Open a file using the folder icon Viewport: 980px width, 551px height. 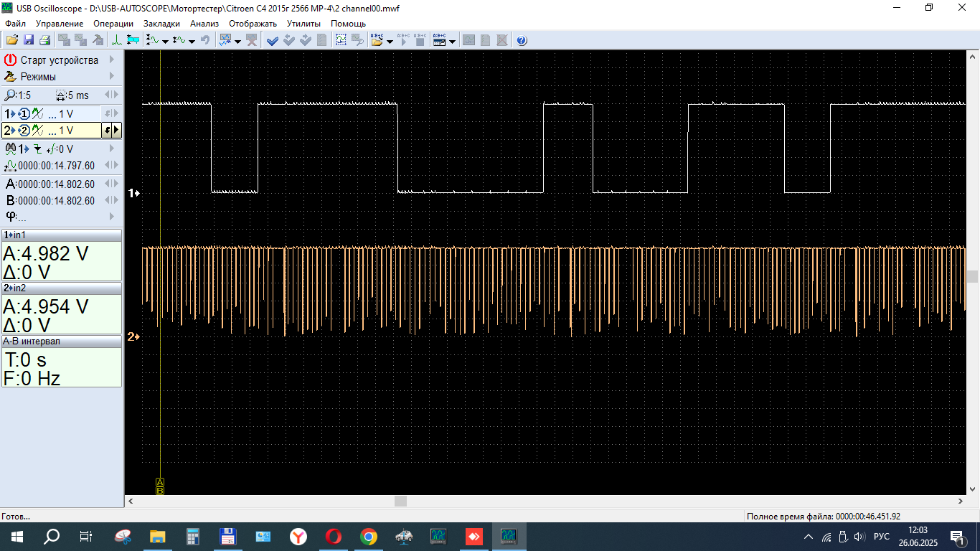[x=12, y=40]
